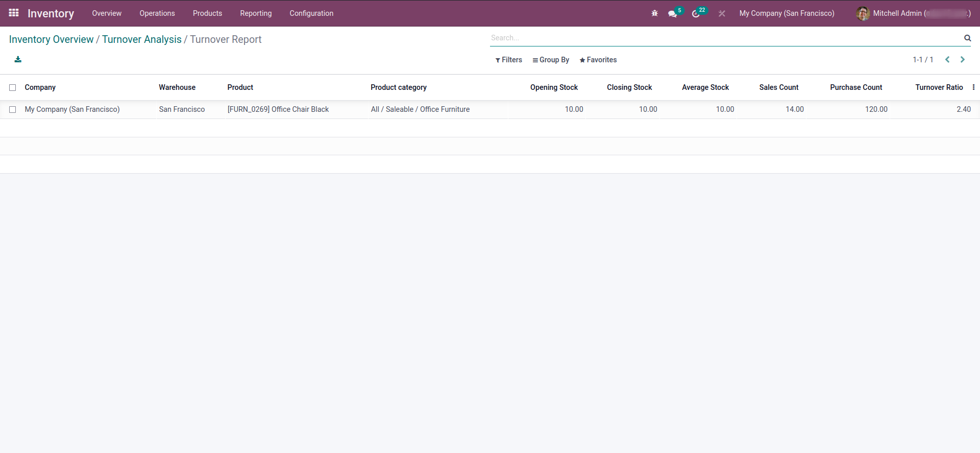Go back to Inventory Overview breadcrumb

coord(51,39)
